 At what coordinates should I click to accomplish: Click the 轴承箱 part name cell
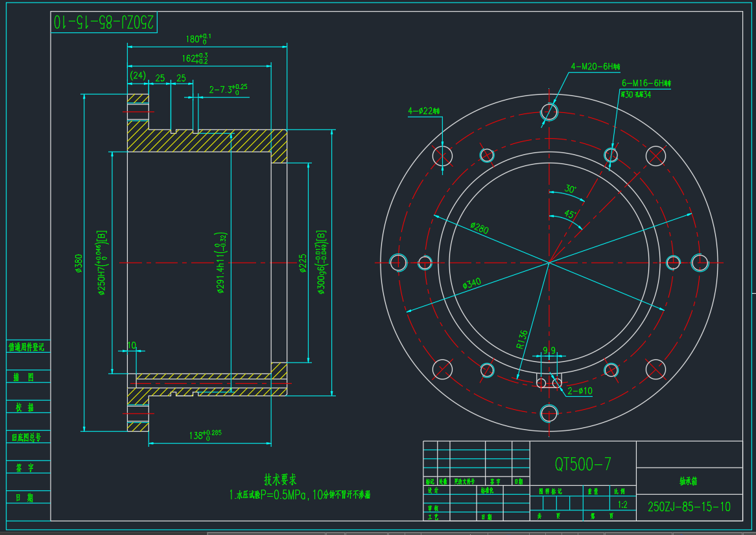687,482
